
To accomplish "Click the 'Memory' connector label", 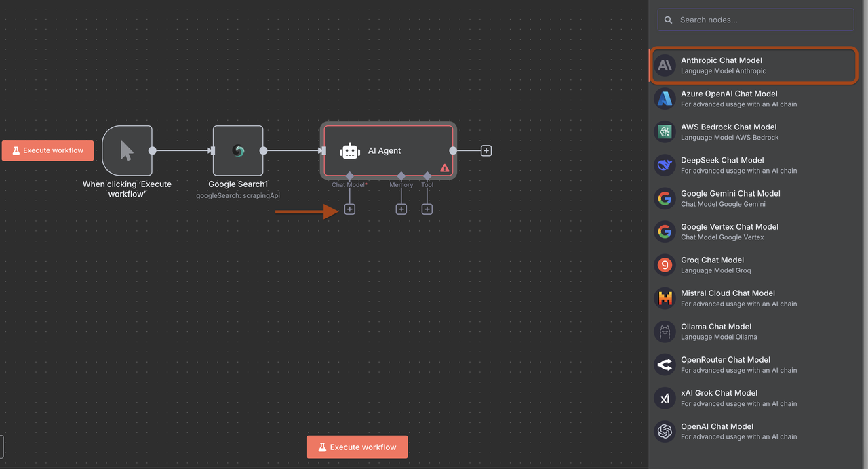I will pos(401,184).
